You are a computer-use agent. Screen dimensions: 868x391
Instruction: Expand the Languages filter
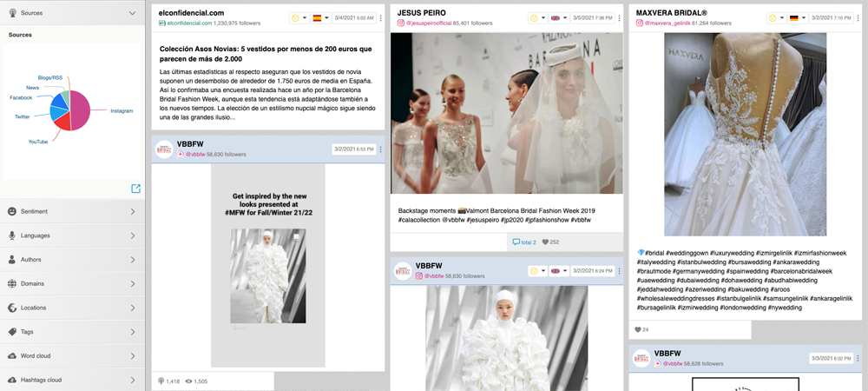click(133, 235)
